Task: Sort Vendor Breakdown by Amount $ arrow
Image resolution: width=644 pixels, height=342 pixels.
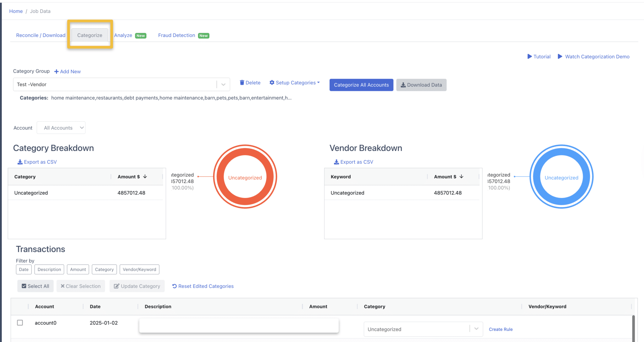Action: [461, 177]
